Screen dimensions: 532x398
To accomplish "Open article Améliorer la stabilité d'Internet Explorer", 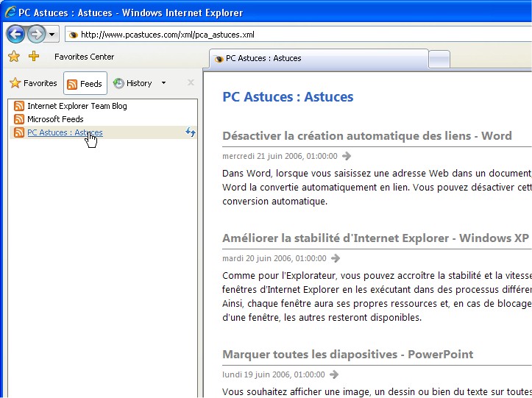I will tap(375, 238).
